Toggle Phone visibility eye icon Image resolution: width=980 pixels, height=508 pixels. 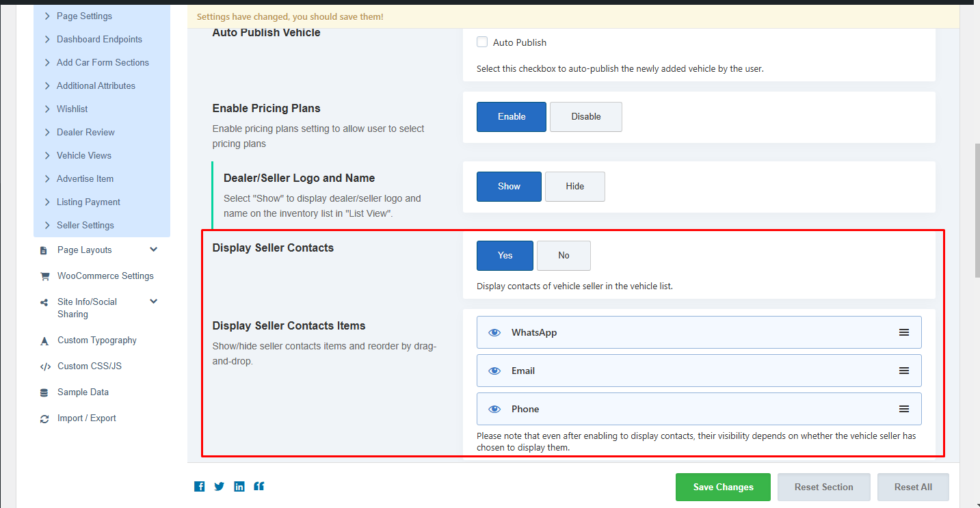click(x=494, y=409)
